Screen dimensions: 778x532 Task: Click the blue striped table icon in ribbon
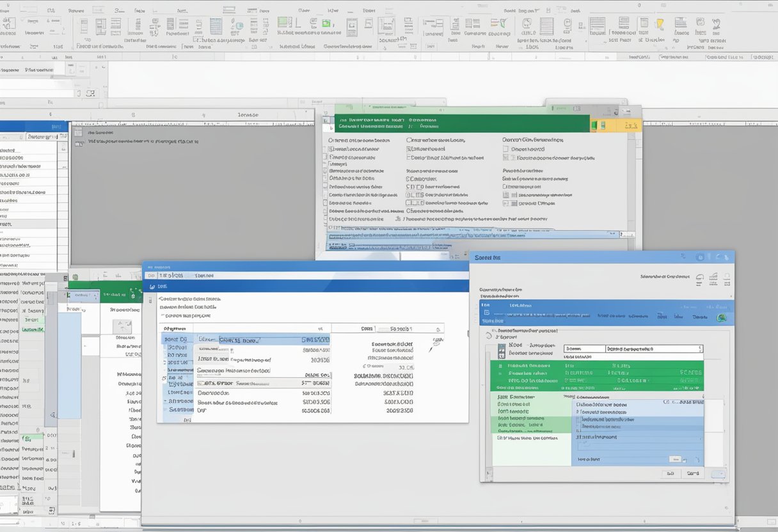216,26
